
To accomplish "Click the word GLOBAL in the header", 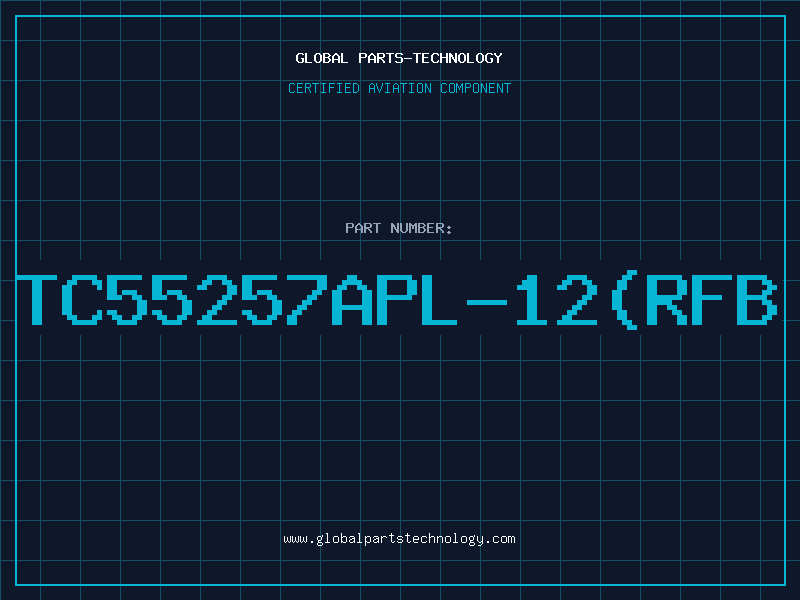I will point(322,58).
